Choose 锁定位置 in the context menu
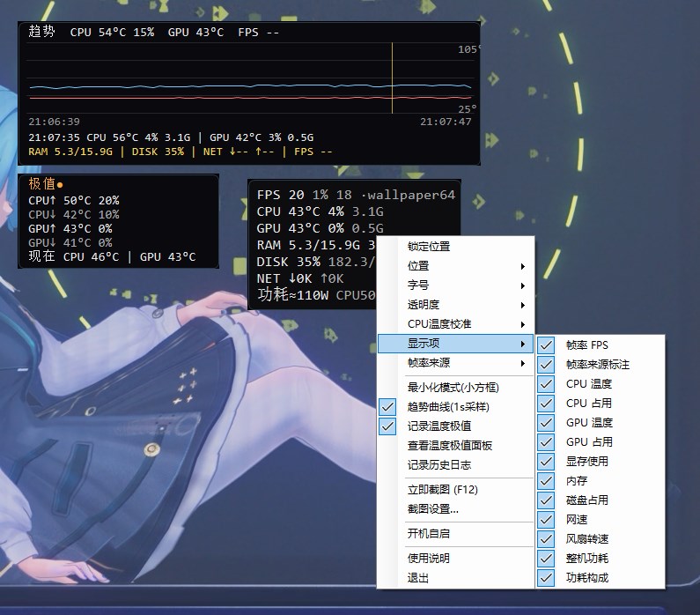The height and width of the screenshot is (615, 700). coord(455,247)
